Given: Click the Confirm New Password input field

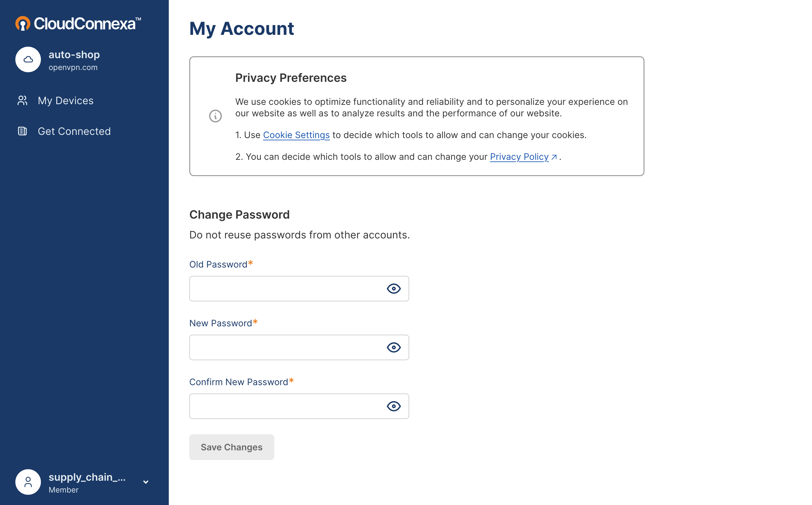Looking at the screenshot, I should click(x=299, y=406).
